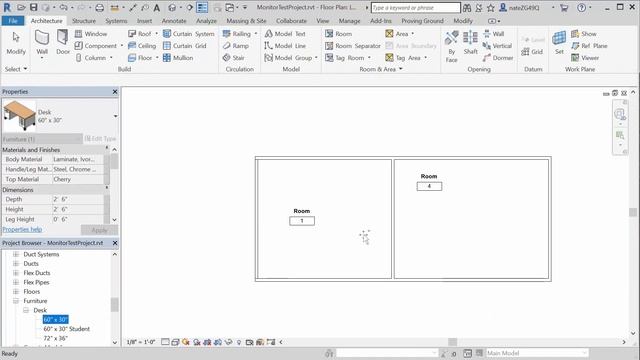Open the Desk type selector dropdown
Image resolution: width=640 pixels, height=360 pixels.
coord(116,116)
